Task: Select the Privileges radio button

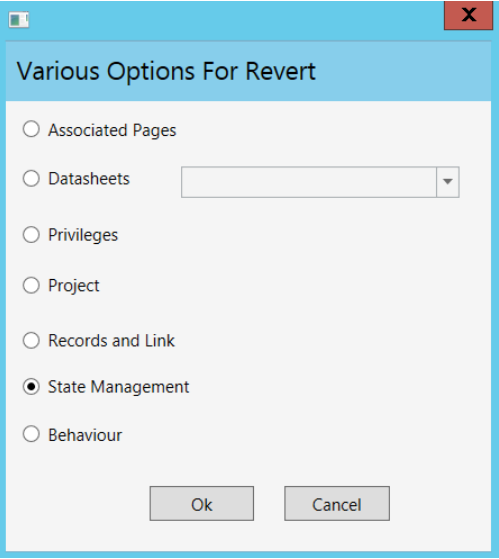Action: tap(31, 235)
